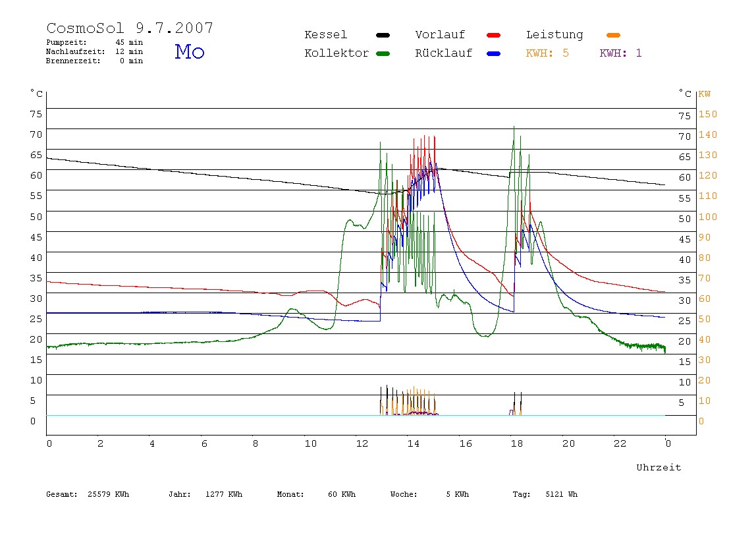Image resolution: width=756 pixels, height=535 pixels.
Task: Click the '0 min' Brennerzeit value
Action: 131,61
